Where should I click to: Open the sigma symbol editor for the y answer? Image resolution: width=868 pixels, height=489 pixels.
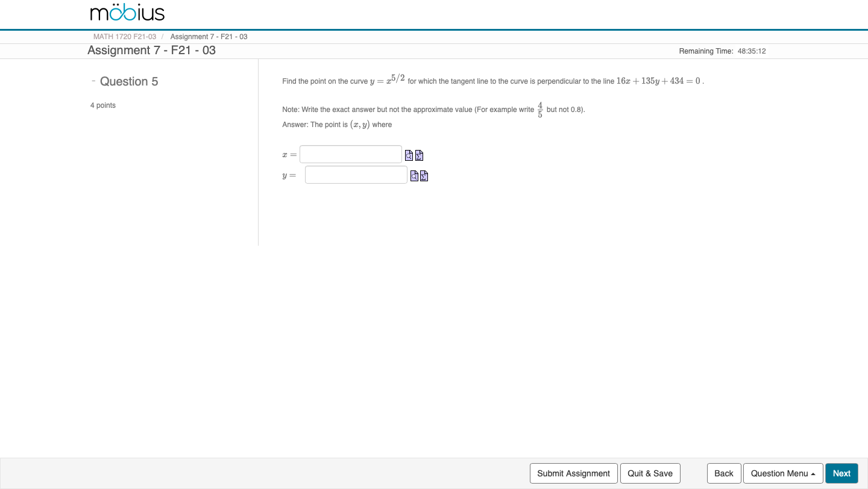pos(424,176)
